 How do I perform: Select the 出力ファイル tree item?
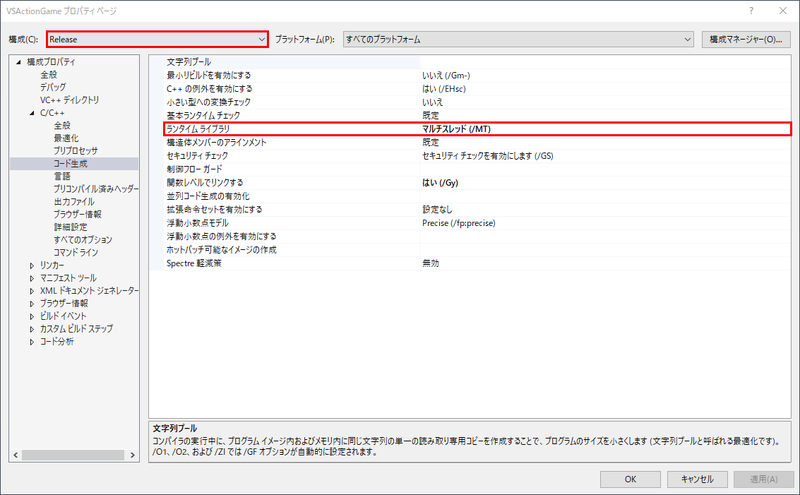pos(74,202)
